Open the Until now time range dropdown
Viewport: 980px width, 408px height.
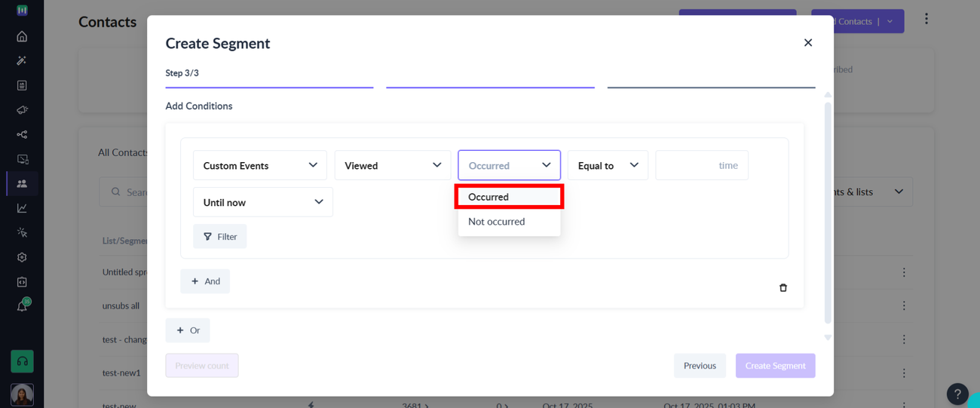click(263, 202)
